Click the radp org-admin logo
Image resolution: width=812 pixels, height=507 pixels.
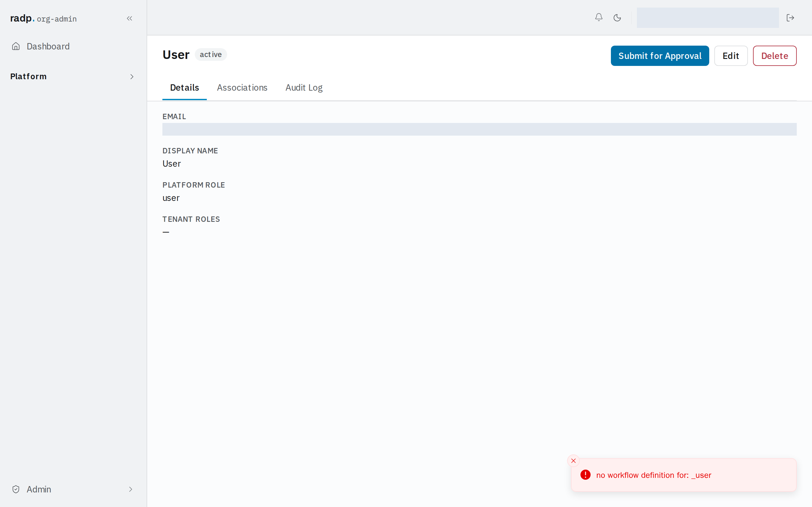[x=43, y=18]
